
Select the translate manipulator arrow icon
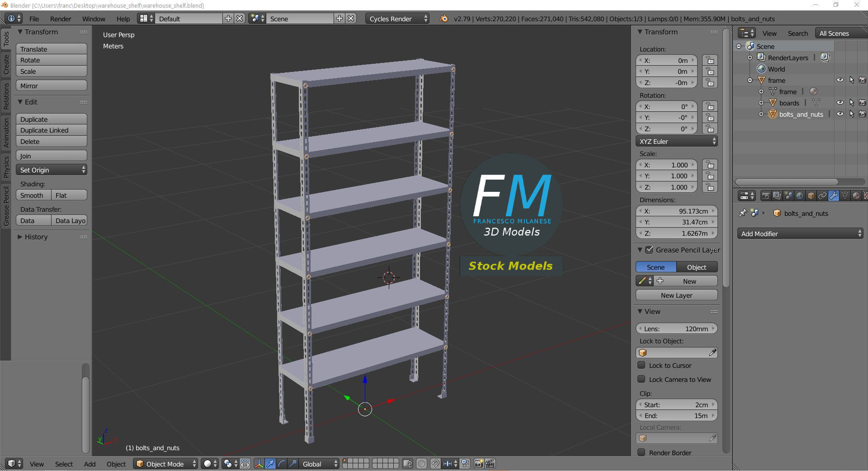point(270,464)
